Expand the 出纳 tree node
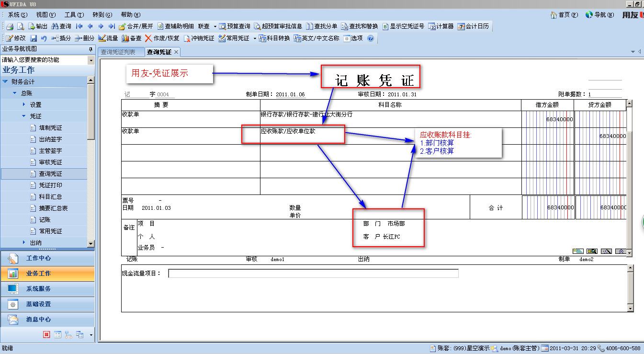 point(23,243)
